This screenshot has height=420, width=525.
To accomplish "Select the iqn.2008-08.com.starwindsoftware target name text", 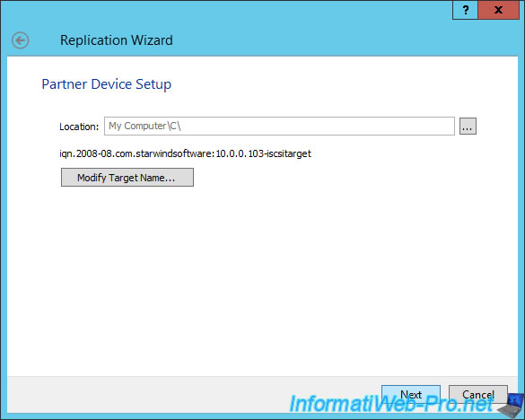I will click(x=185, y=153).
